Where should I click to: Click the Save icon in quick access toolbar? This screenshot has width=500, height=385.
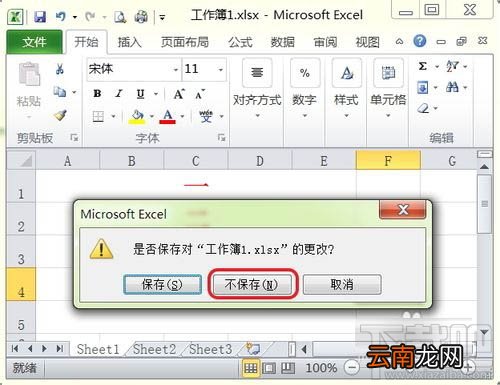coord(40,16)
